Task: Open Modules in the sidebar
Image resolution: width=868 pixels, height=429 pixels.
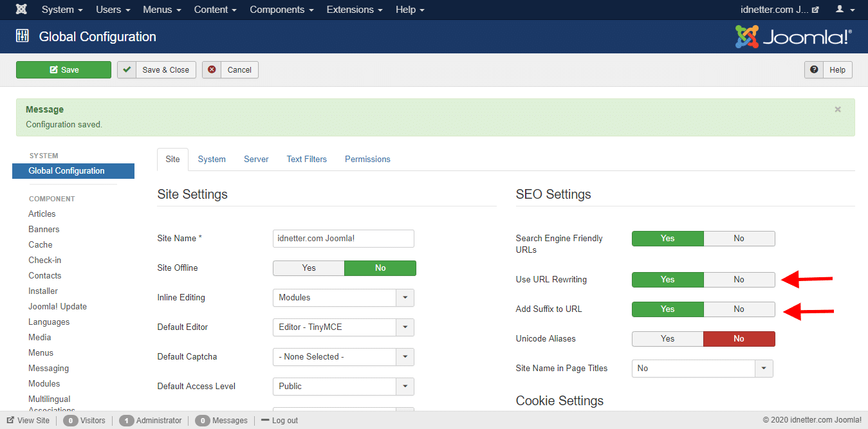Action: (x=44, y=384)
